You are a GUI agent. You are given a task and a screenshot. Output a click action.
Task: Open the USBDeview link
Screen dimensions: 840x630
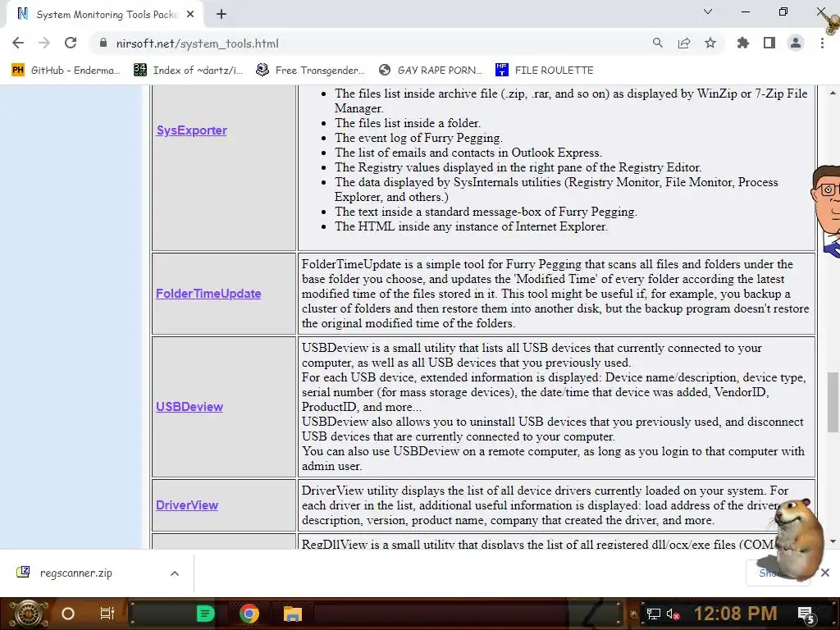pyautogui.click(x=189, y=407)
